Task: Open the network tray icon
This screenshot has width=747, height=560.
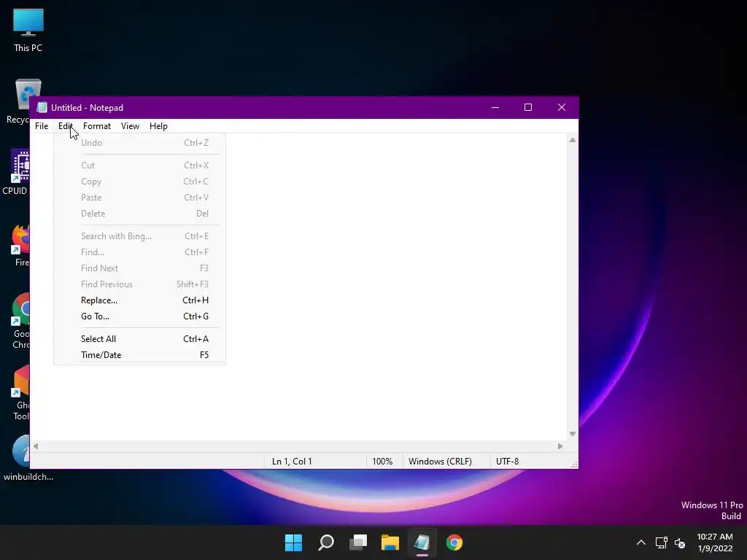Action: pyautogui.click(x=661, y=542)
